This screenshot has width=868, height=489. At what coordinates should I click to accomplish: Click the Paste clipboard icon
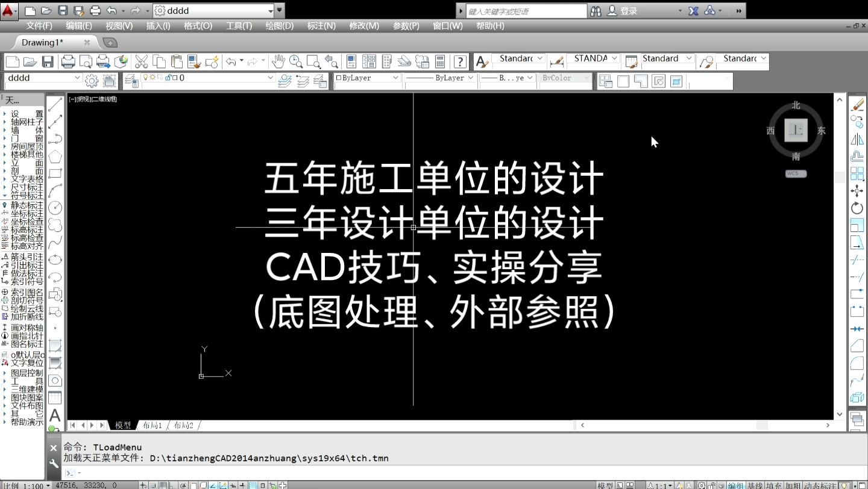(177, 61)
